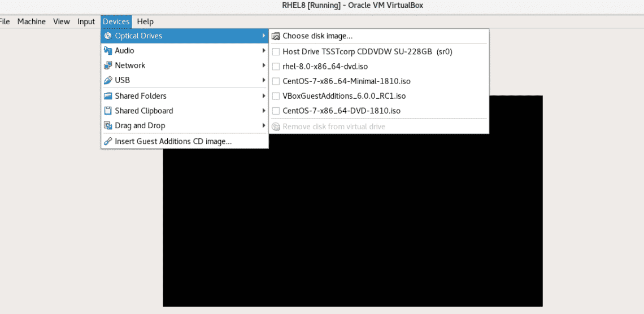
Task: Open the Machine menu
Action: [x=32, y=22]
